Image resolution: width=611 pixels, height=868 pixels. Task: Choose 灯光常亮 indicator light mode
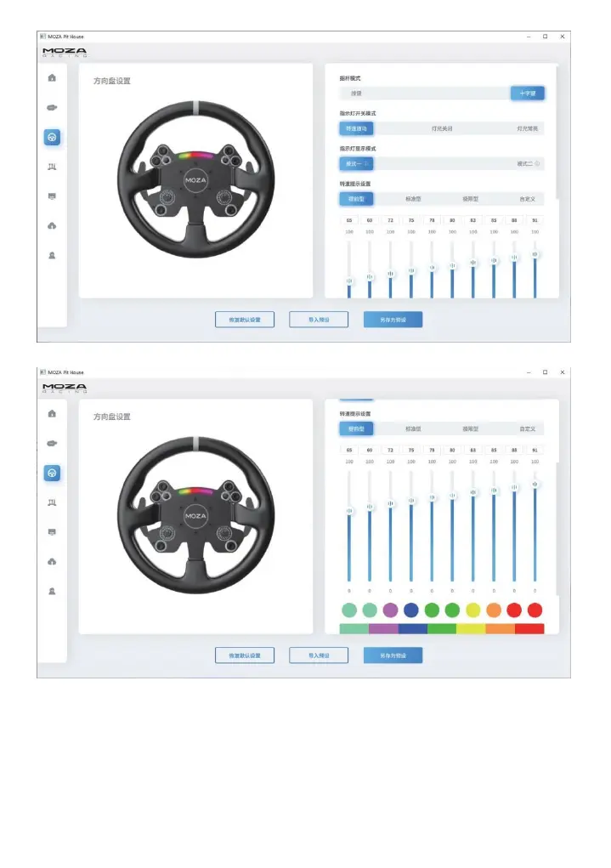527,128
